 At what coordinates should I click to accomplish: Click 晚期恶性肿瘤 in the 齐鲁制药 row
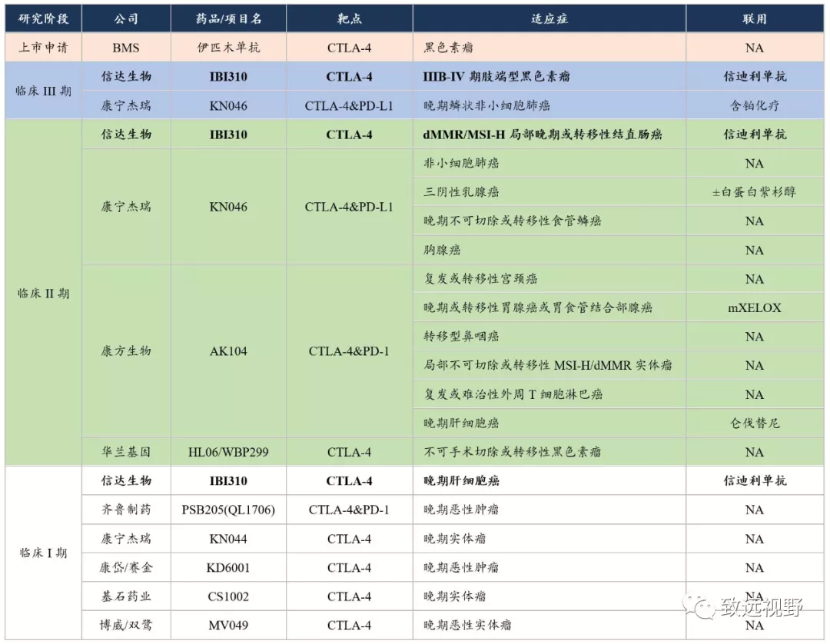coord(549,510)
